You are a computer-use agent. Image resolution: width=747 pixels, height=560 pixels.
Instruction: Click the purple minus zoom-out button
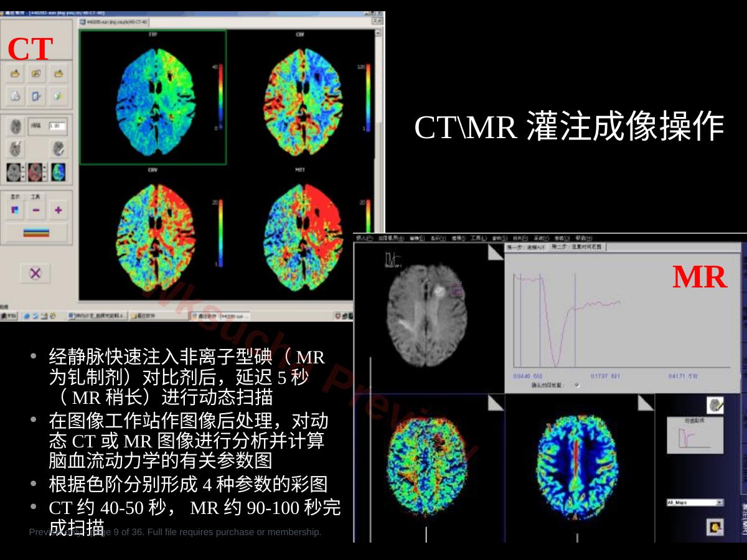tap(36, 210)
